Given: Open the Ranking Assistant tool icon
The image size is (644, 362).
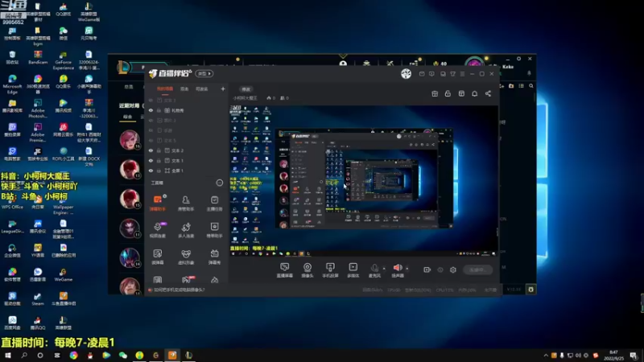Looking at the screenshot, I should (214, 230).
